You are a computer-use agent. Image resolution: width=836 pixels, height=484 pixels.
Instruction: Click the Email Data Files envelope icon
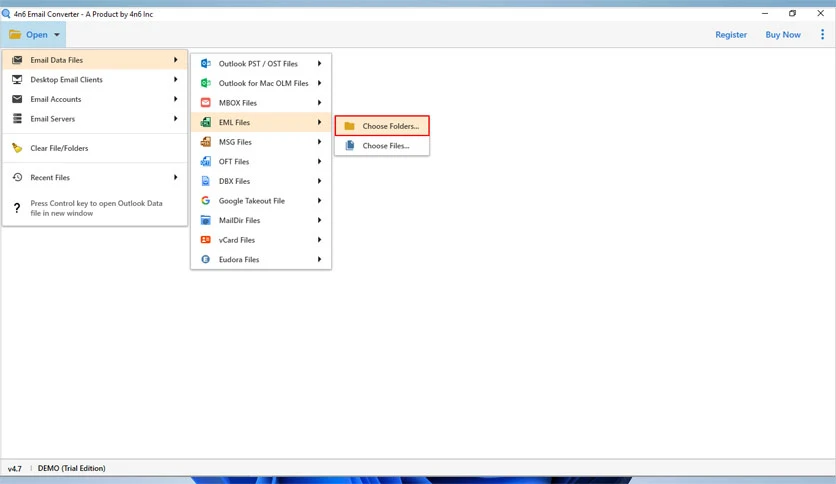(17, 60)
